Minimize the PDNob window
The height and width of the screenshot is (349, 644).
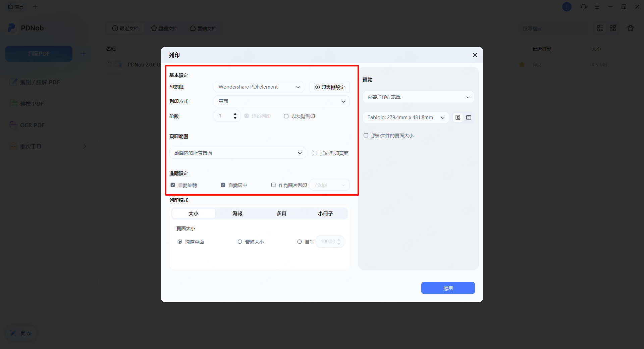[x=610, y=7]
